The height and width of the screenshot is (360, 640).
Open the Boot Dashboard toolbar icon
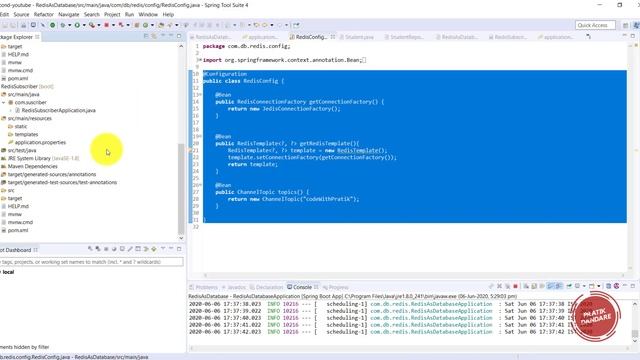point(53,25)
